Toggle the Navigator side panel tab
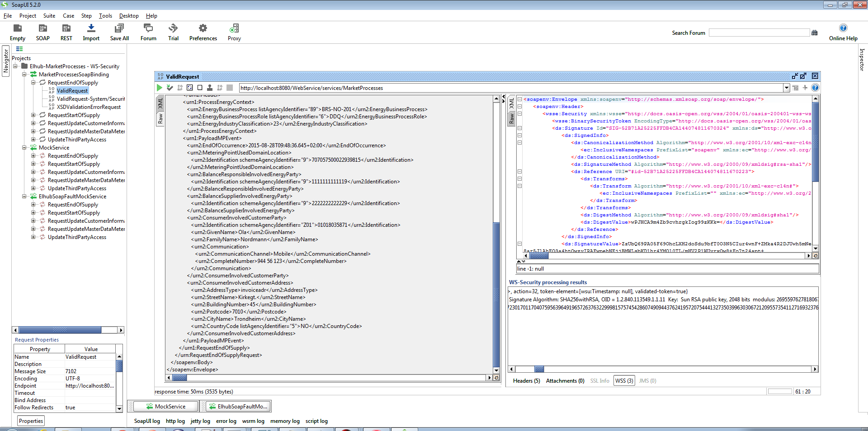 [x=6, y=61]
